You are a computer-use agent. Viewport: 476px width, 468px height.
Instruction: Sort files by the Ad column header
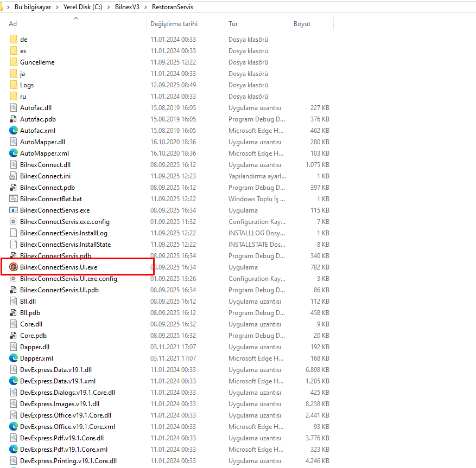pos(13,24)
